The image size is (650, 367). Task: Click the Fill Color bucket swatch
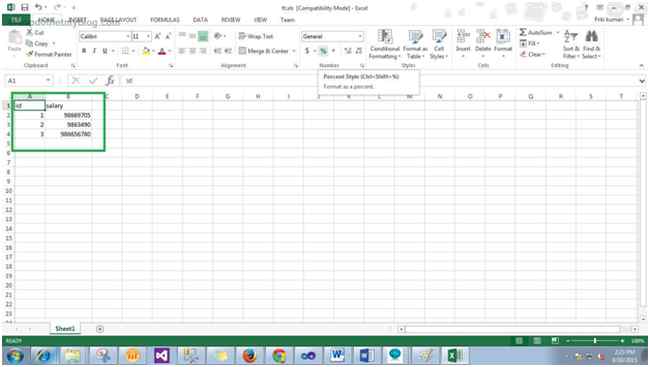[146, 51]
